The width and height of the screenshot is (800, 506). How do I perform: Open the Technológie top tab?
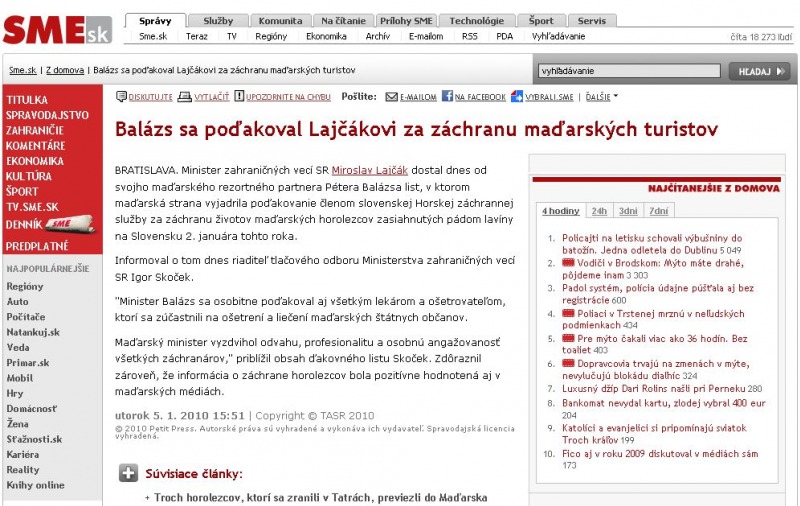tap(476, 20)
